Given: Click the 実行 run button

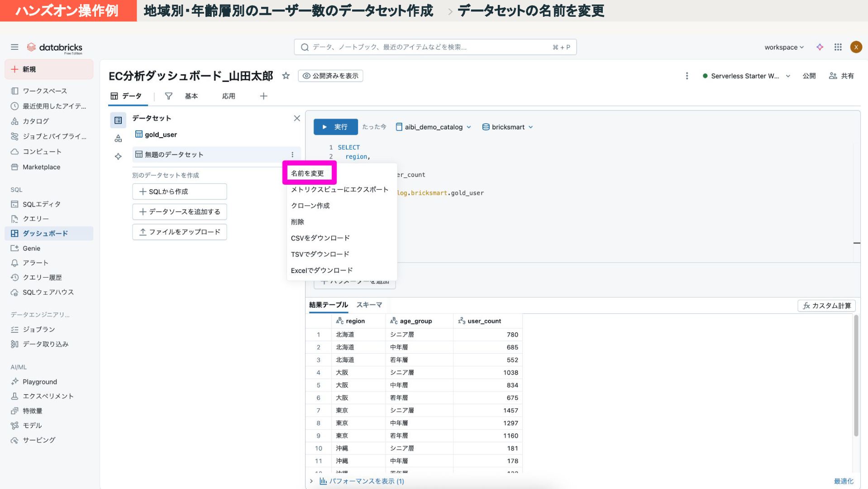Looking at the screenshot, I should click(x=335, y=127).
